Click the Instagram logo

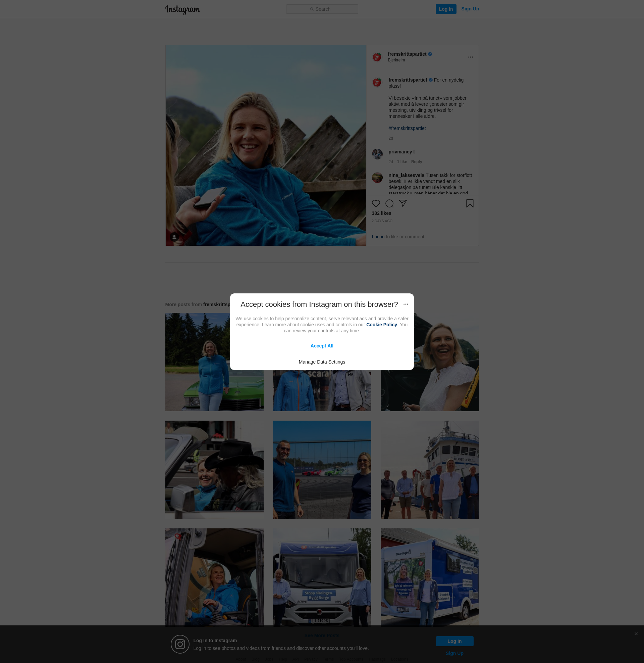[x=182, y=9]
